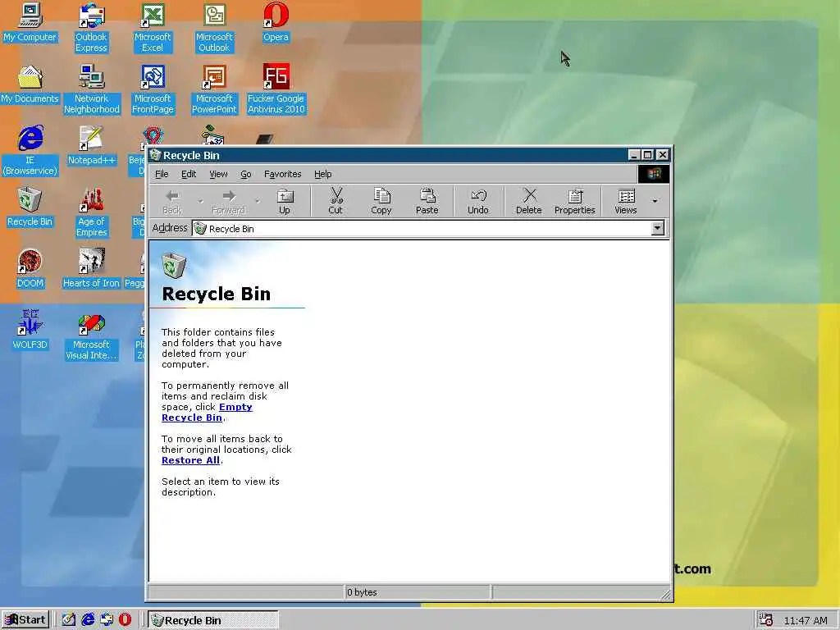Open Properties from the toolbar
This screenshot has height=630, width=840.
pos(575,201)
